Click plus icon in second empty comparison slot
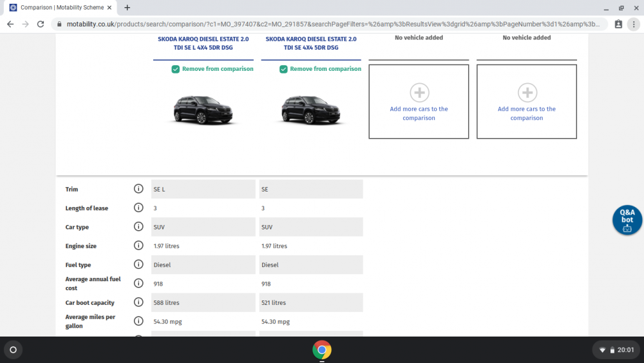The width and height of the screenshot is (644, 363). point(527,92)
